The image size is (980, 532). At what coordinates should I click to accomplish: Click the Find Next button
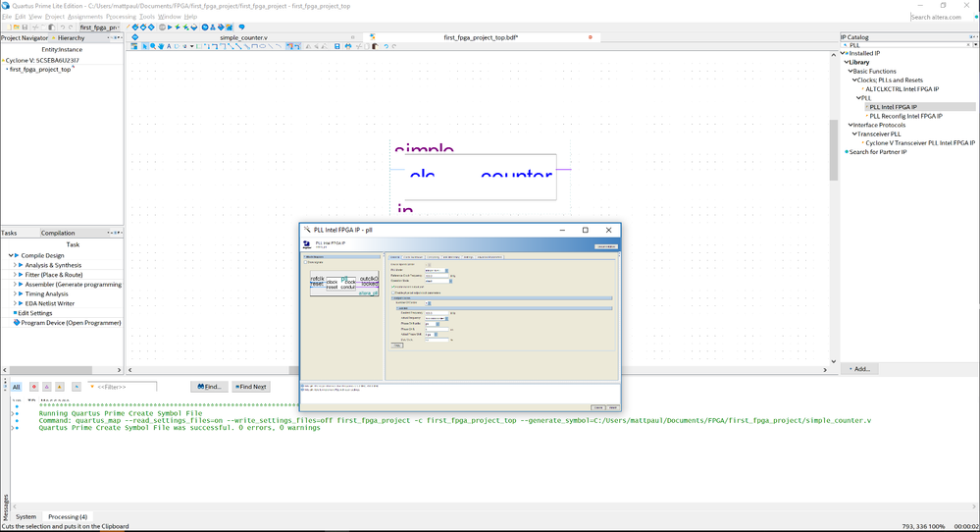click(x=252, y=387)
